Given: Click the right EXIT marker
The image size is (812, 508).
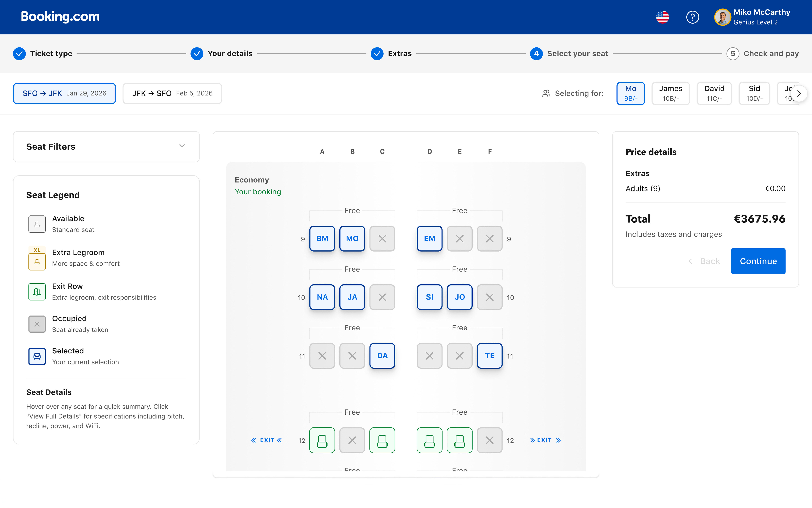Looking at the screenshot, I should 545,440.
